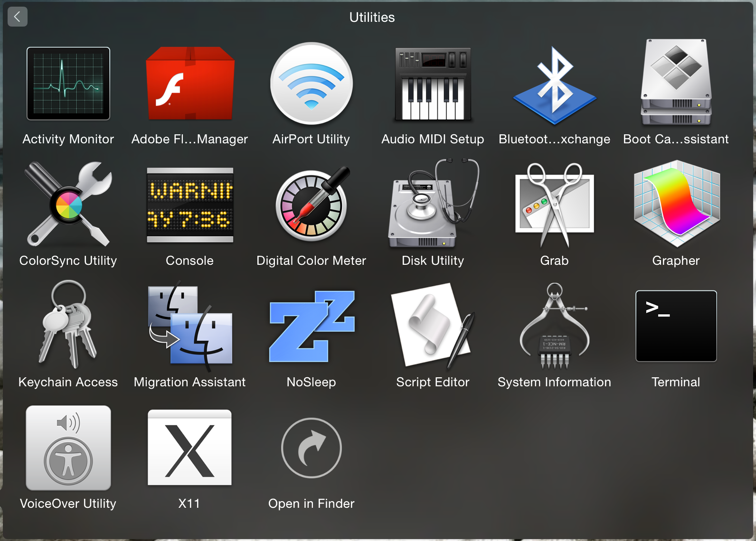Viewport: 756px width, 541px height.
Task: Open the AirPort Utility Wi-Fi icon
Action: pos(312,84)
